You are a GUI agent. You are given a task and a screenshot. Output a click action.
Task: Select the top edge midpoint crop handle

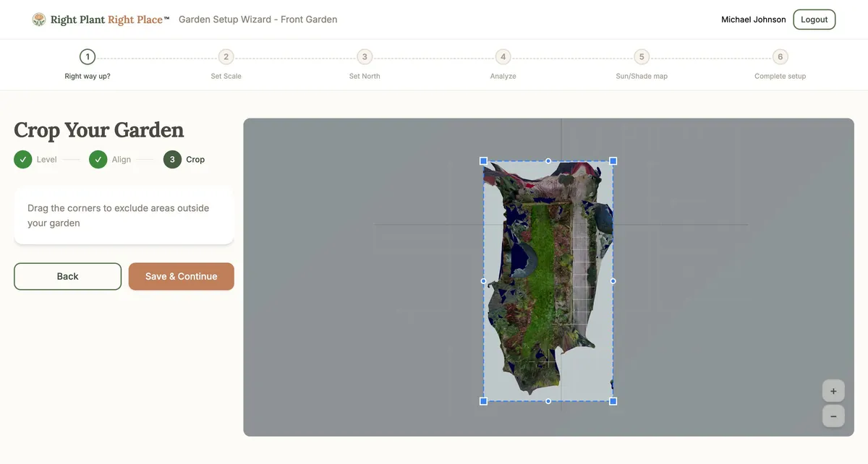pos(548,161)
